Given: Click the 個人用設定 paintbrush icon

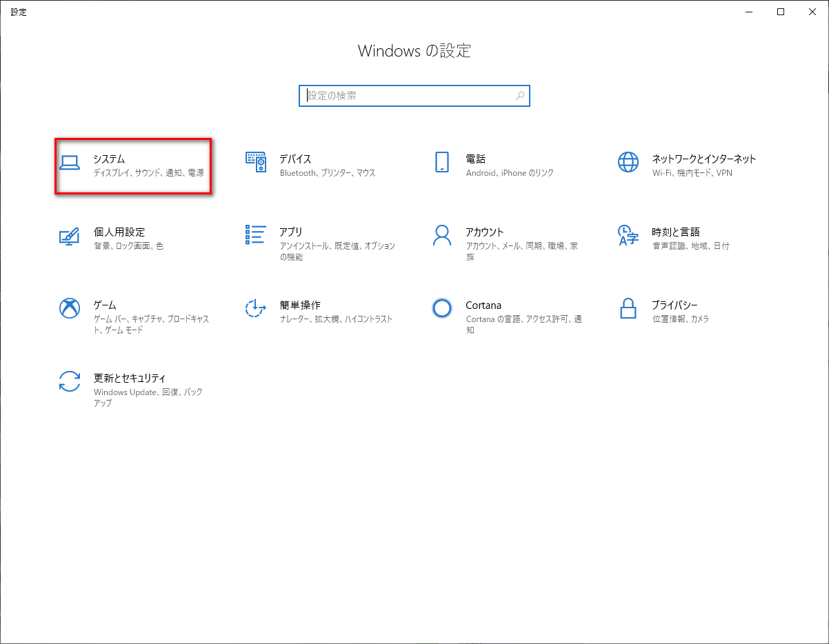Looking at the screenshot, I should (69, 236).
